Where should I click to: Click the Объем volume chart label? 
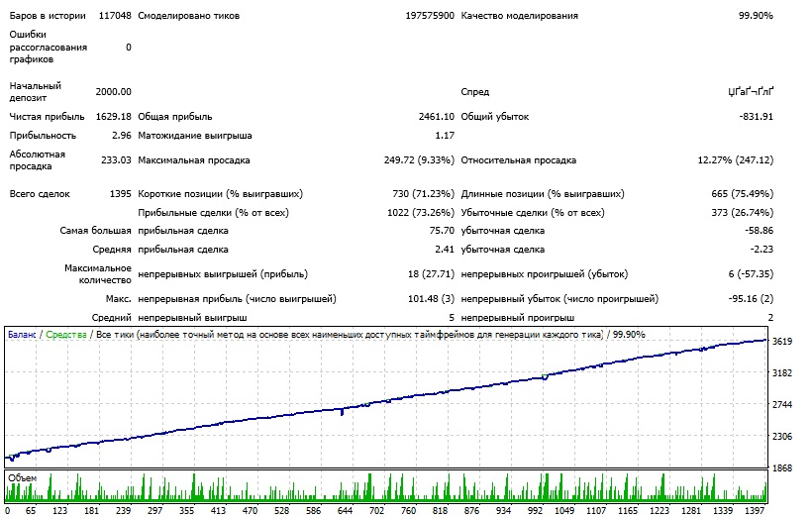(22, 478)
